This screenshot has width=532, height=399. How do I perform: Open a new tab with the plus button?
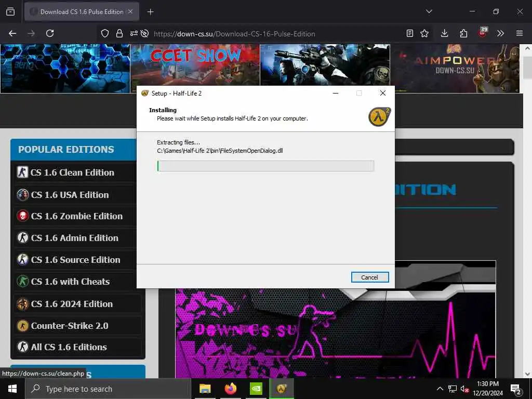click(x=150, y=12)
